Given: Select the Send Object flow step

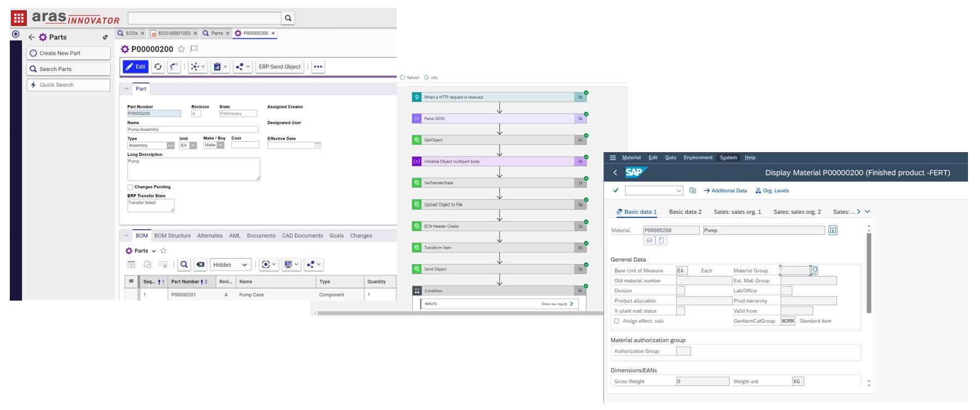Looking at the screenshot, I should [x=499, y=269].
